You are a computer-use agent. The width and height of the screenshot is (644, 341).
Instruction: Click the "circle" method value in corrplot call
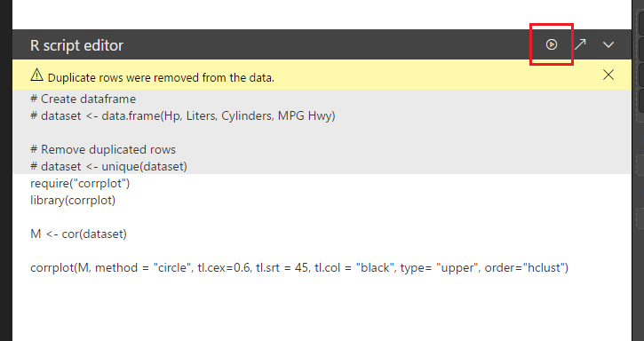coord(173,267)
